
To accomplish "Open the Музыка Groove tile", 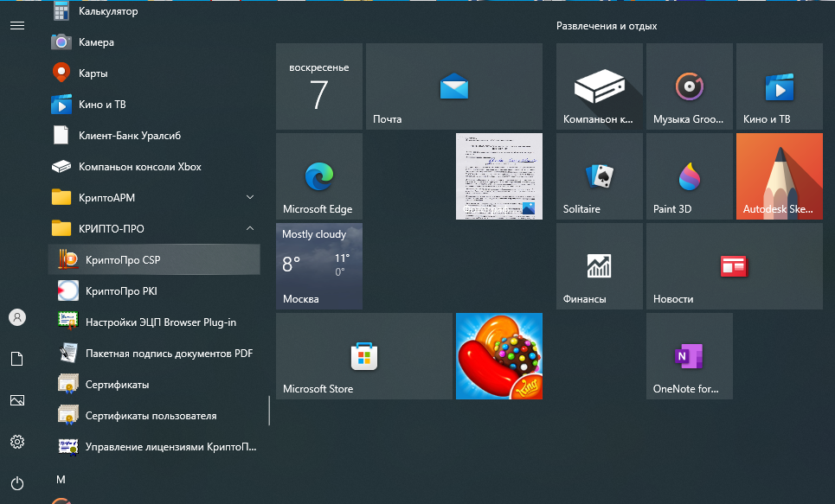I will (x=690, y=86).
